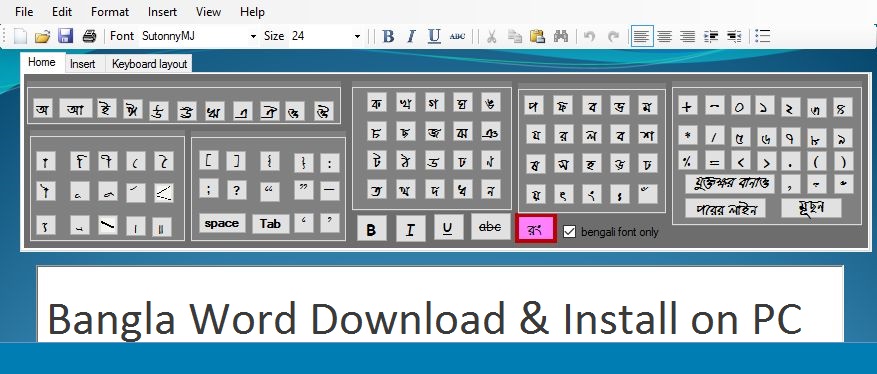Insert the Bengali consonant ম
Image resolution: width=877 pixels, height=374 pixels.
647,105
